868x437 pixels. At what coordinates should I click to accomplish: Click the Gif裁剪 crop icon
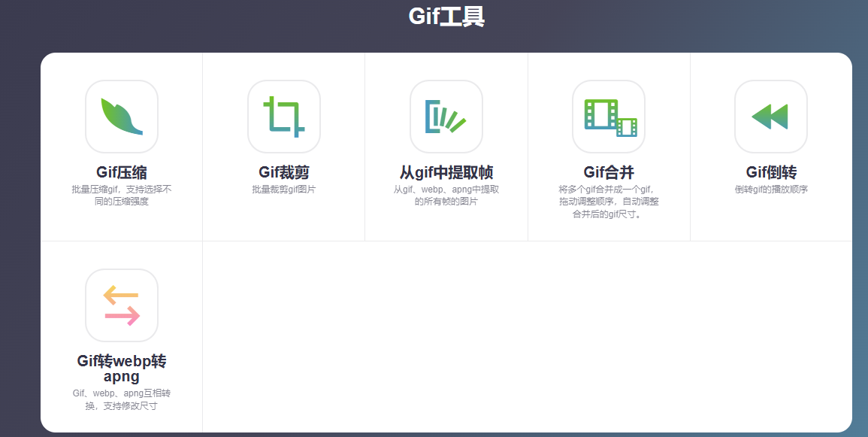(x=284, y=117)
